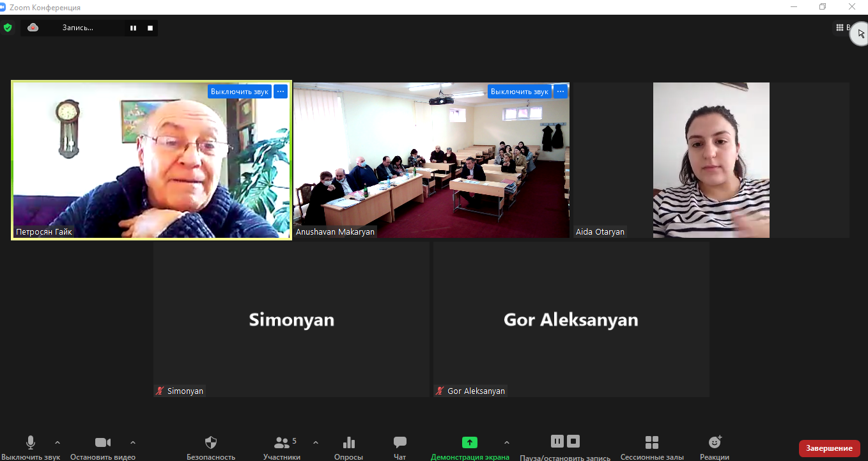Viewport: 868px width, 461px height.
Task: Click the green encryption shield icon
Action: (8, 27)
